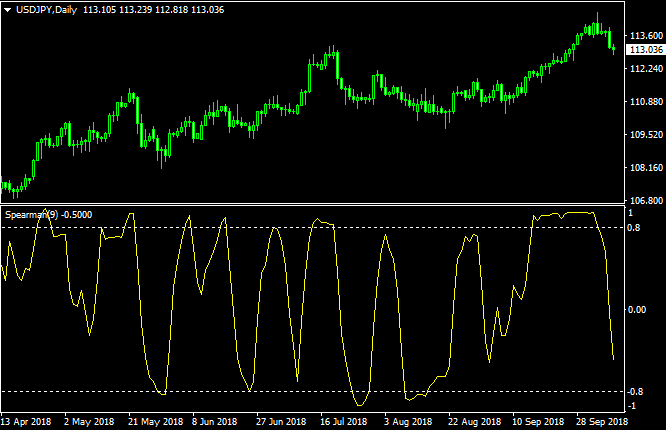Click the indicator scale value -1

(632, 406)
